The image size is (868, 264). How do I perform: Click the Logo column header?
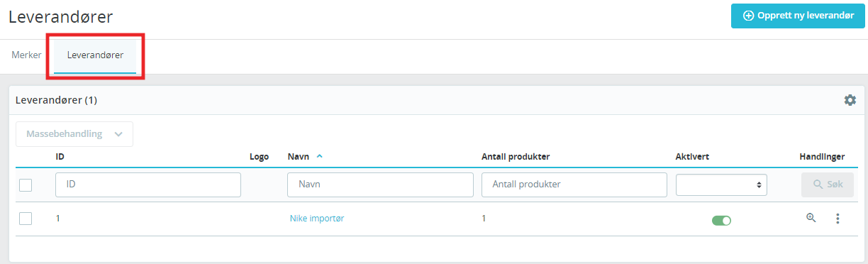coord(260,156)
